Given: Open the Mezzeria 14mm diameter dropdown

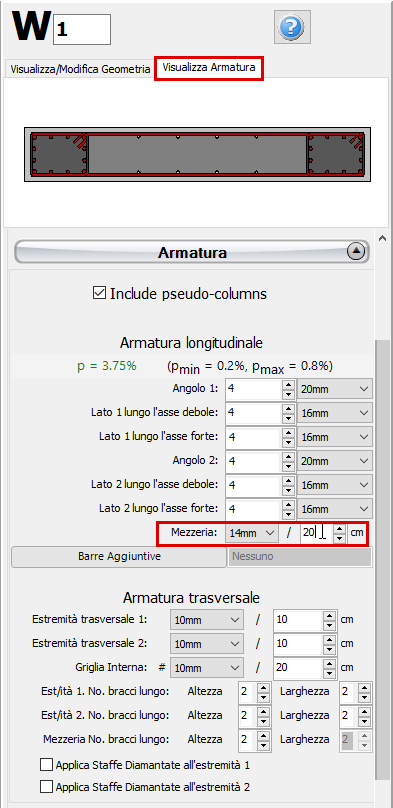Looking at the screenshot, I should coord(252,533).
